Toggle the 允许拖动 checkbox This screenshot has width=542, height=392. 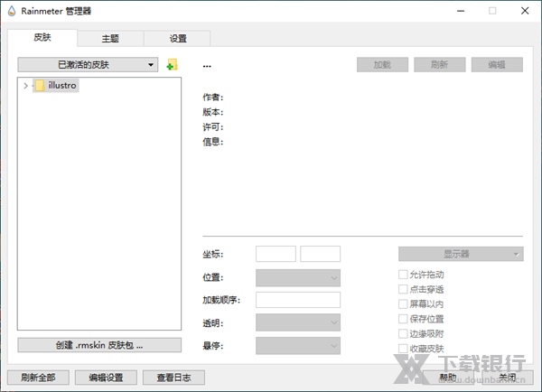(x=403, y=275)
